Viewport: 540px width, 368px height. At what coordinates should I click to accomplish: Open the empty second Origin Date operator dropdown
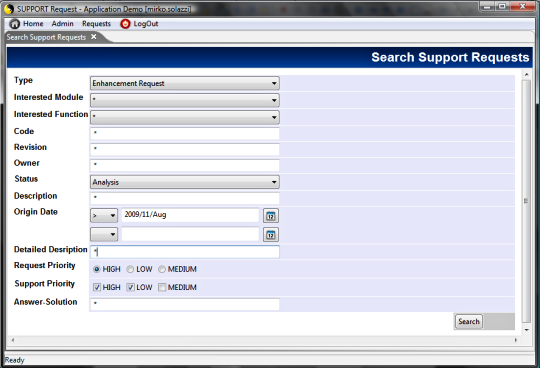point(104,234)
